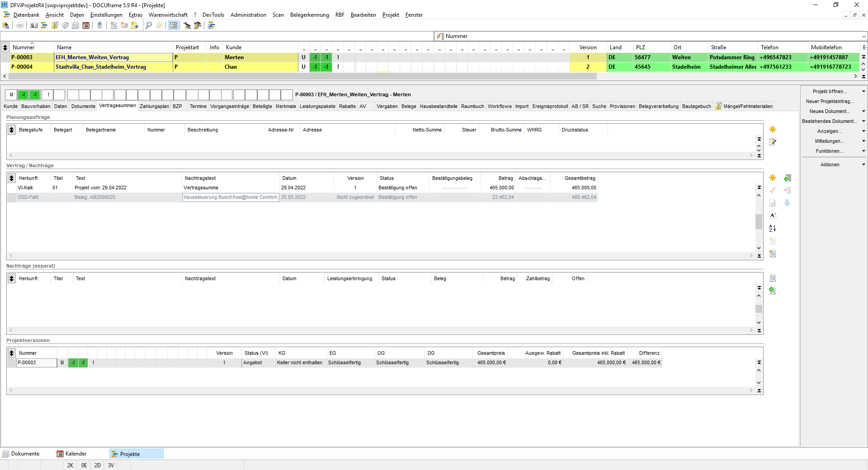Open the projects bars toolbar icon

pyautogui.click(x=44, y=26)
